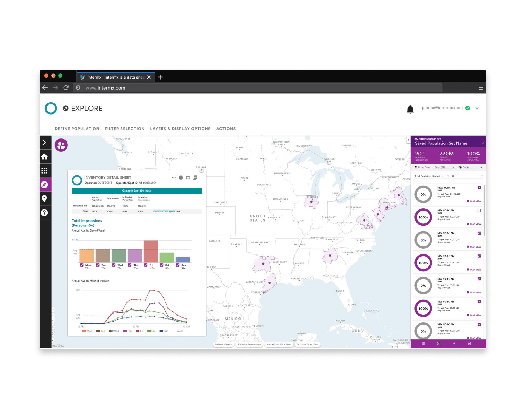This screenshot has width=526, height=420.
Task: Open the help question mark icon
Action: pos(44,213)
